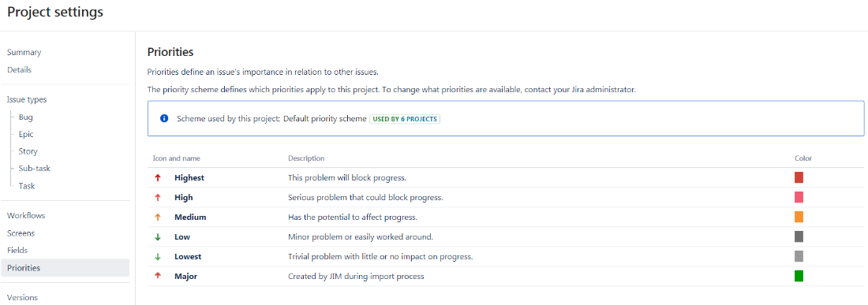Click the Highest priority red color swatch
The width and height of the screenshot is (868, 305).
799,177
